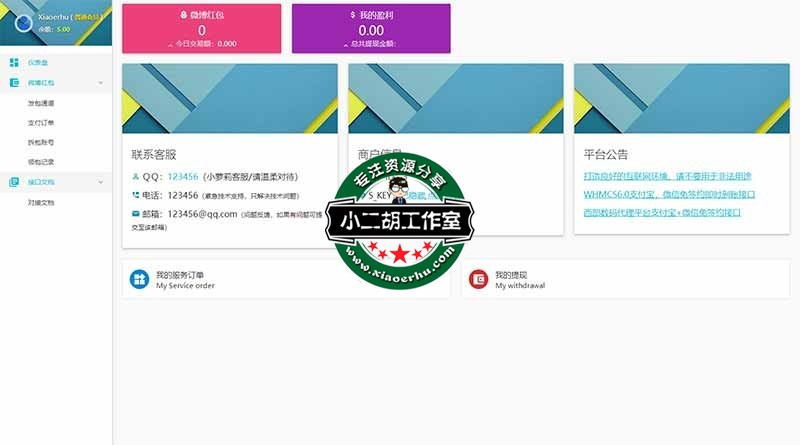Screen dimensions: 800x445
Task: Open the 仪表盘 dashboard menu item
Action: (x=39, y=62)
